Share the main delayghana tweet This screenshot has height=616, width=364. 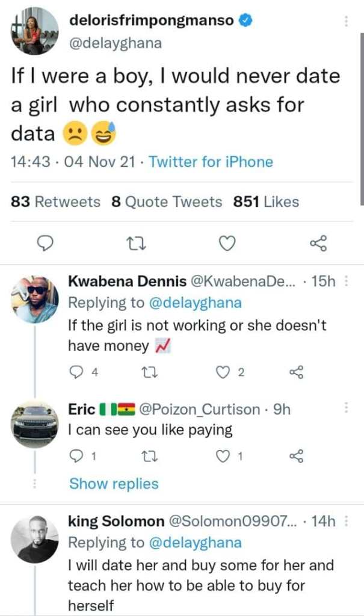click(317, 243)
